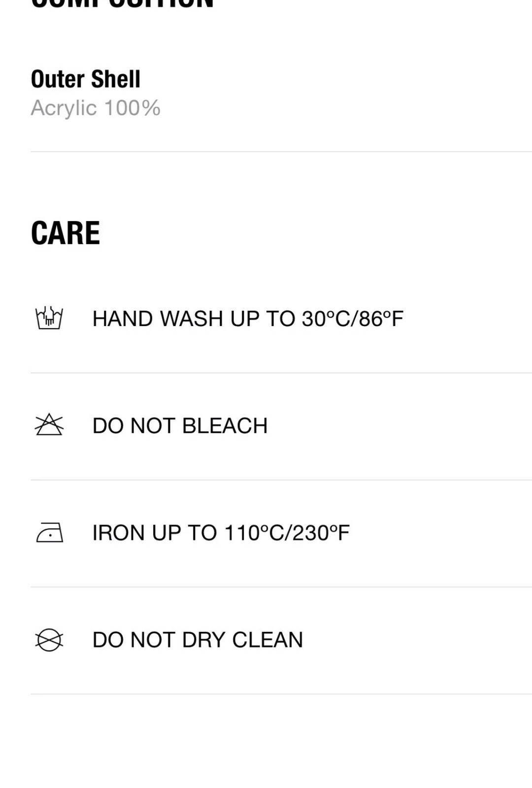Tap the word CLEAN in dry clean row
This screenshot has width=532, height=788.
[267, 640]
